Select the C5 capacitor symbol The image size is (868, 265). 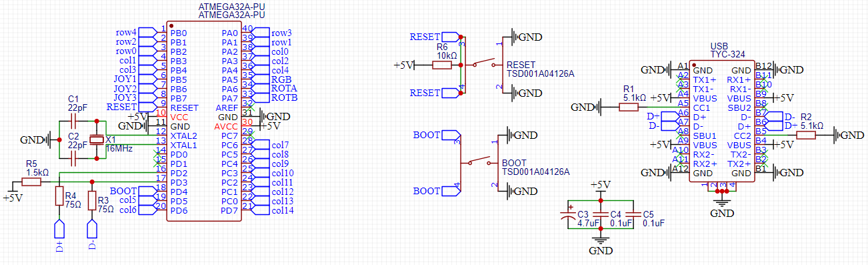point(634,215)
